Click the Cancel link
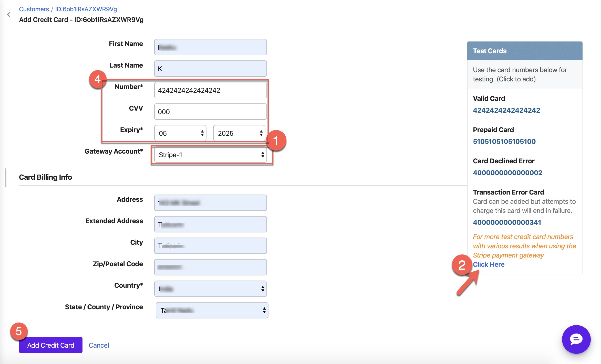The image size is (601, 364). (99, 345)
